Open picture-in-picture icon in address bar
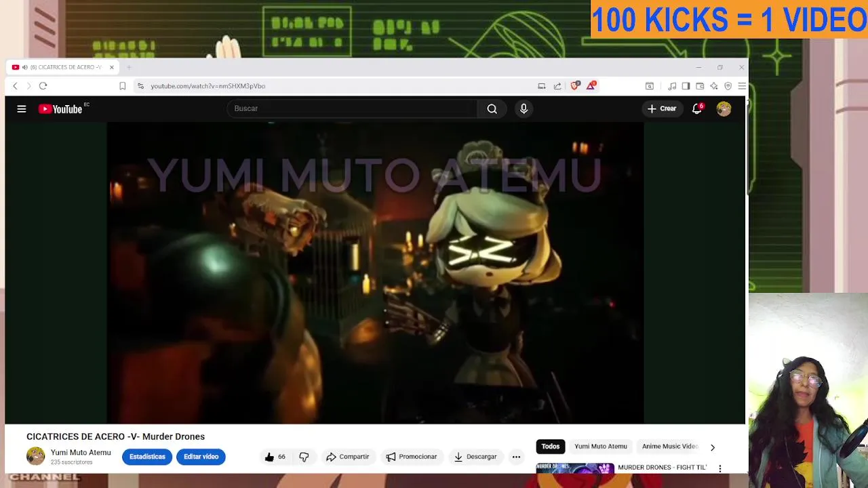Screen dimensions: 868x488 [542, 86]
